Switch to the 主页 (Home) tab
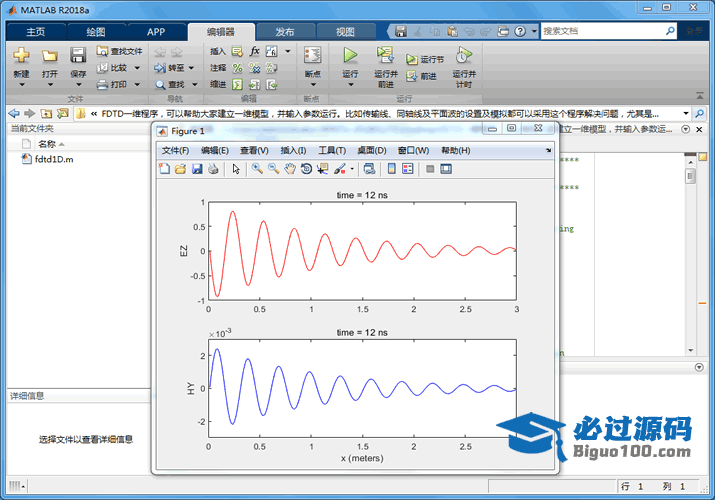715x500 pixels. (36, 31)
